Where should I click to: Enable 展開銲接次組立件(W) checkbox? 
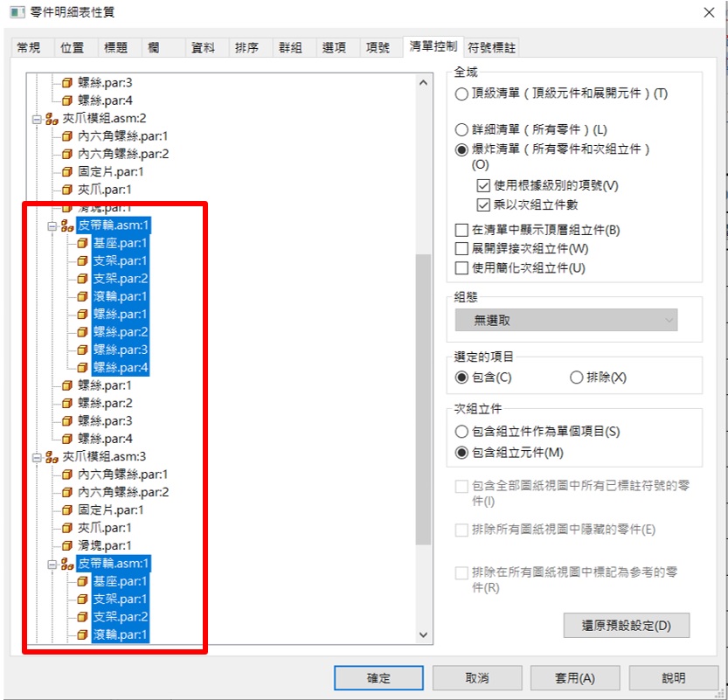(461, 249)
